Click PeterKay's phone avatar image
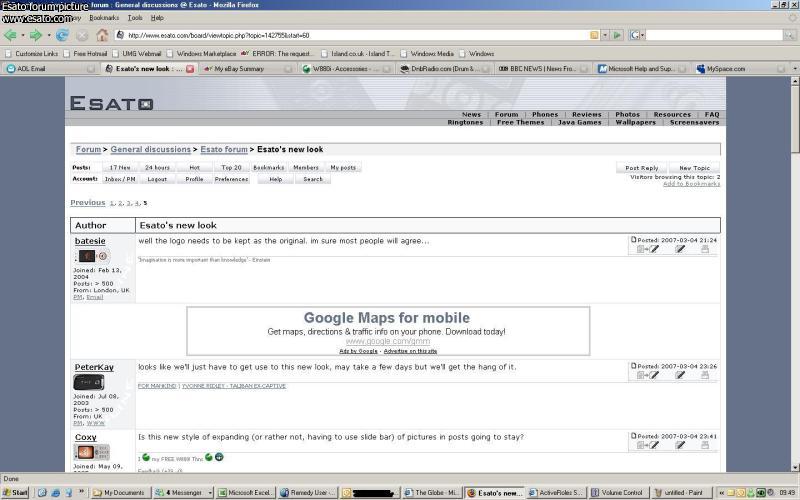The height and width of the screenshot is (500, 800). 89,382
